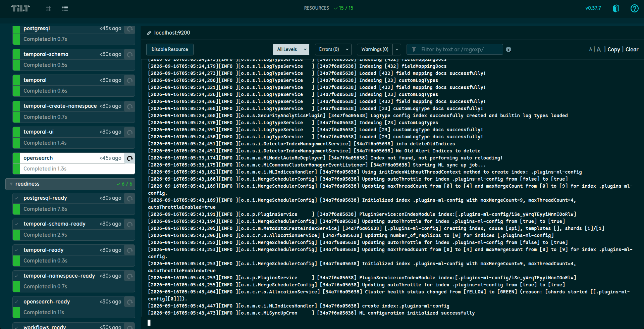Viewport: 644px width, 329px height.
Task: Trigger update for the opensearch resource
Action: [x=130, y=158]
